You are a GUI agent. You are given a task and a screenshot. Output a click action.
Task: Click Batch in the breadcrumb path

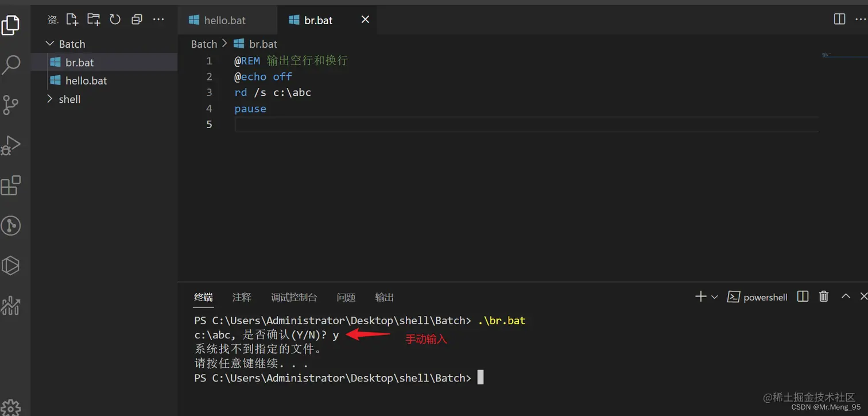coord(204,44)
